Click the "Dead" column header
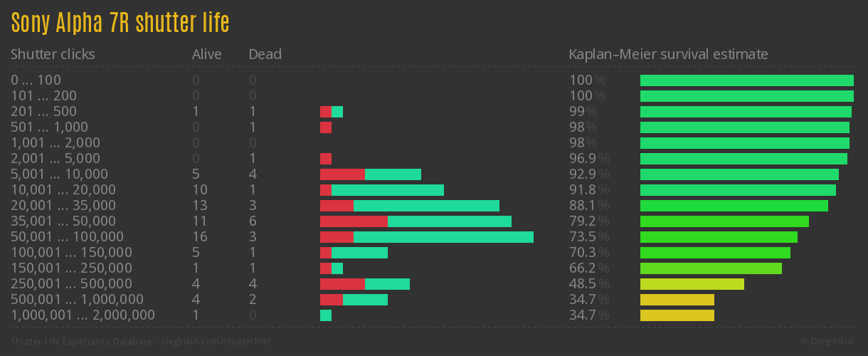Image resolution: width=868 pixels, height=356 pixels. [265, 54]
